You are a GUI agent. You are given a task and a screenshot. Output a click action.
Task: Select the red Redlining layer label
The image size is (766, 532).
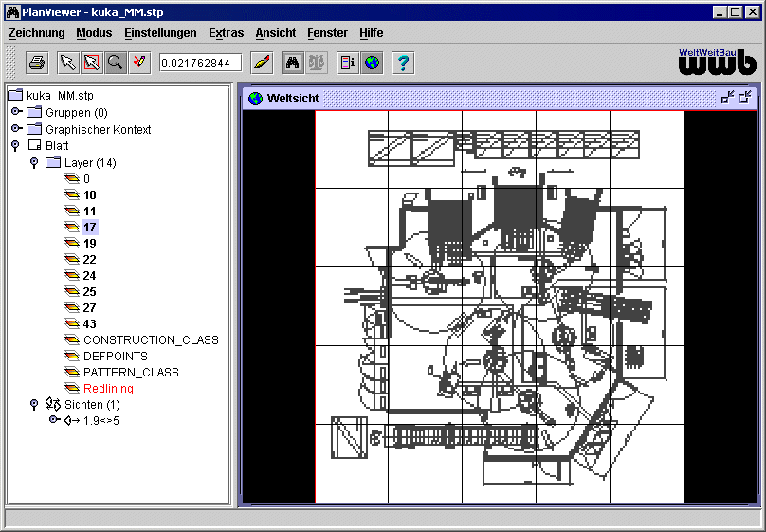(108, 389)
